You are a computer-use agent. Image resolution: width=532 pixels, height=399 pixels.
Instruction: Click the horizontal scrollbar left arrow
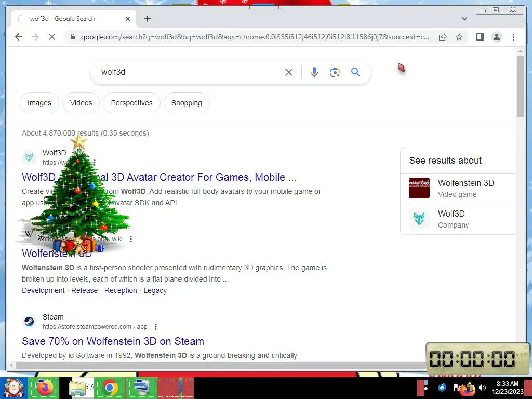11,365
